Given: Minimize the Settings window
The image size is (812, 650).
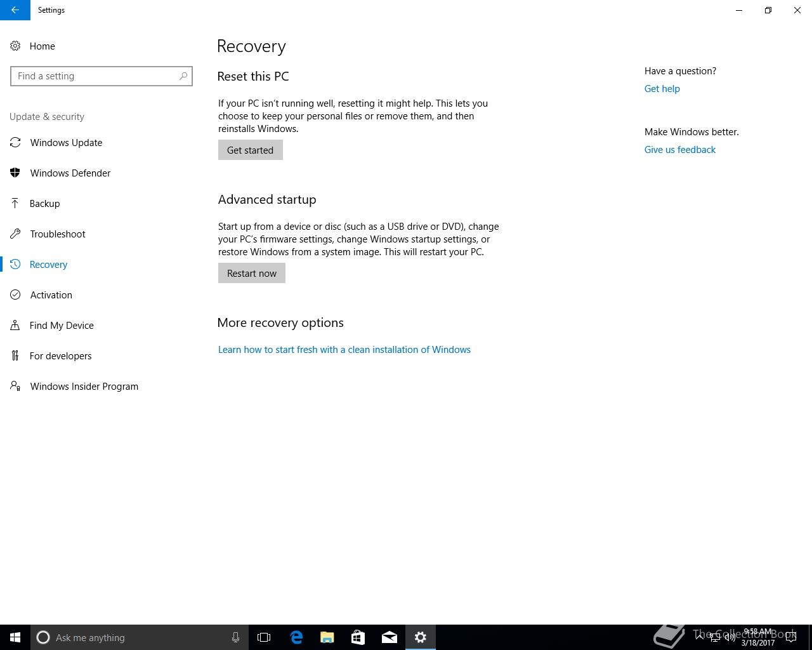Looking at the screenshot, I should point(739,10).
